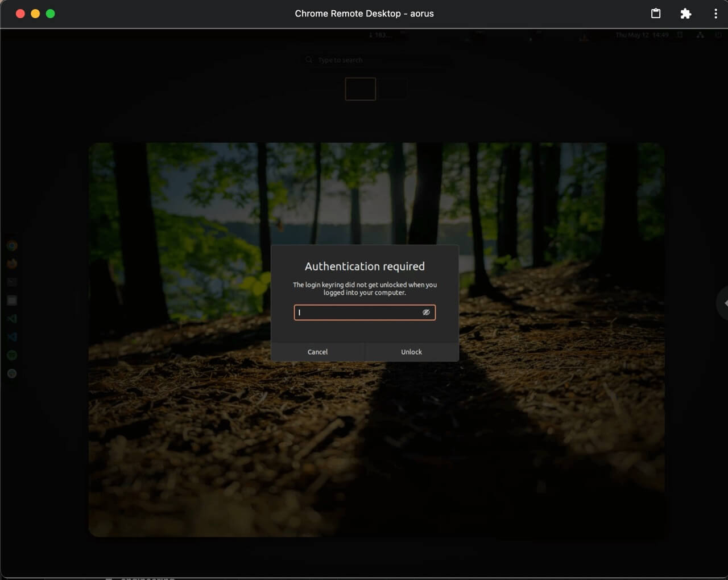Click the bottom-most round dock icon

click(12, 373)
